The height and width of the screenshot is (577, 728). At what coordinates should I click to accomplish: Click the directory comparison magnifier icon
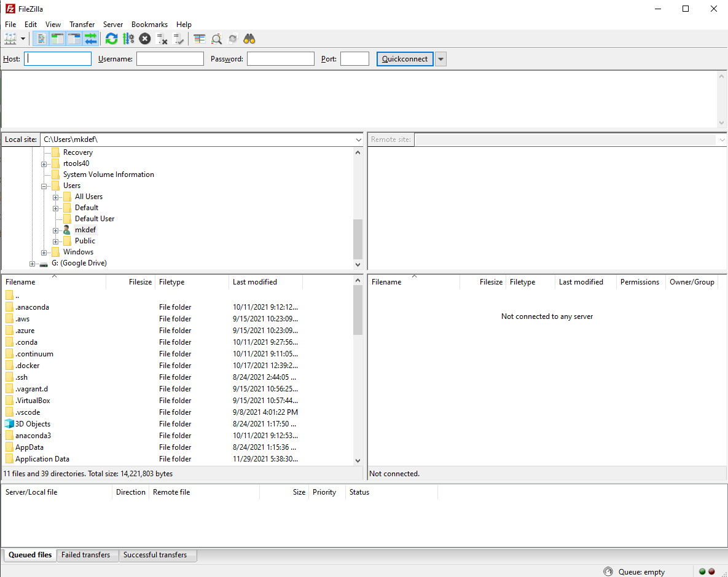[216, 39]
